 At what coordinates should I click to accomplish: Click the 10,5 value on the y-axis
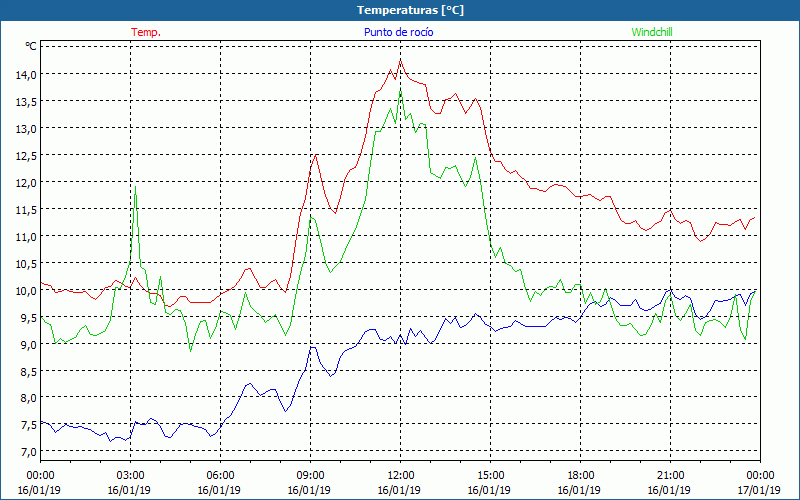pos(26,263)
